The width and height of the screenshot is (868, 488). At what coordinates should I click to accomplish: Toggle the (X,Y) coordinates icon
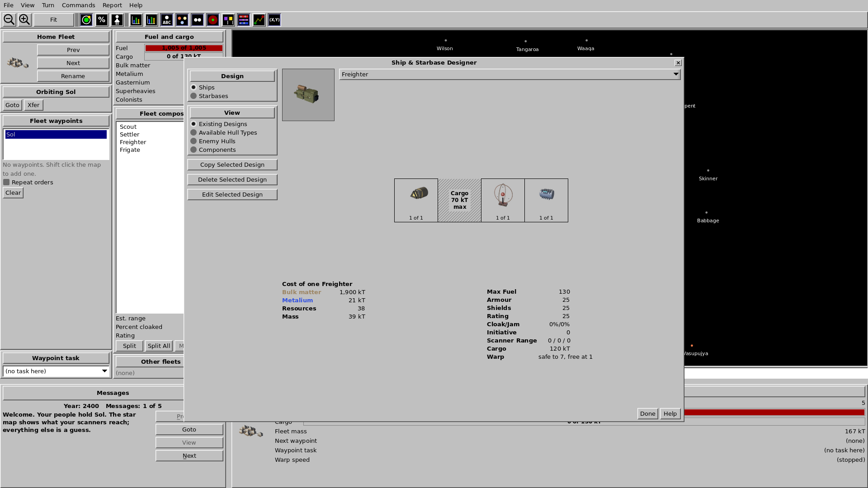pyautogui.click(x=274, y=20)
